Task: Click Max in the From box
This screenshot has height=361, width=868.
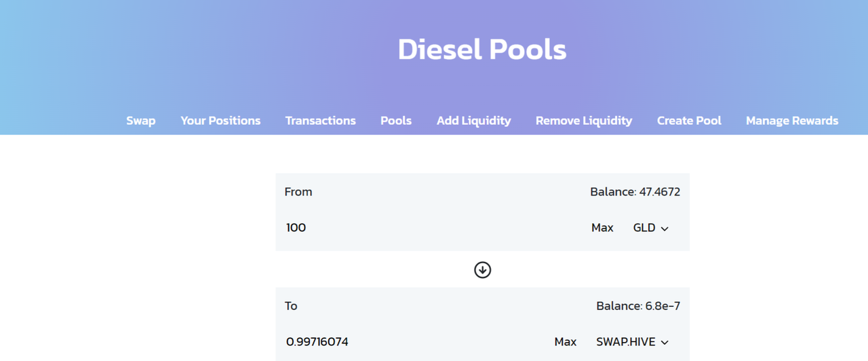Action: pos(602,228)
